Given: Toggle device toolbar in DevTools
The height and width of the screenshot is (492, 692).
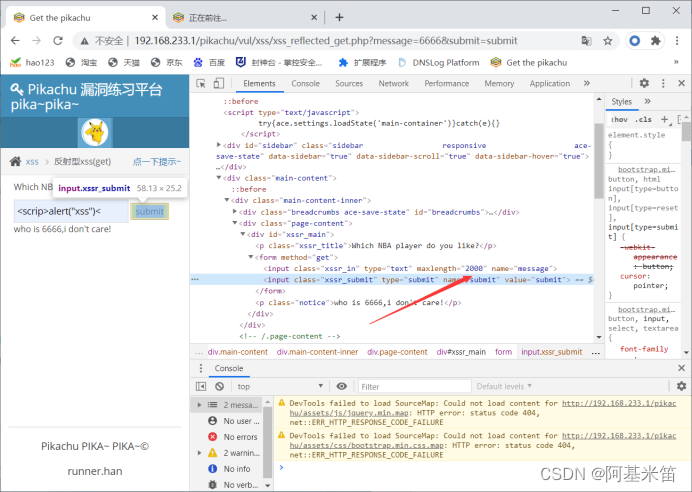Looking at the screenshot, I should [x=219, y=83].
